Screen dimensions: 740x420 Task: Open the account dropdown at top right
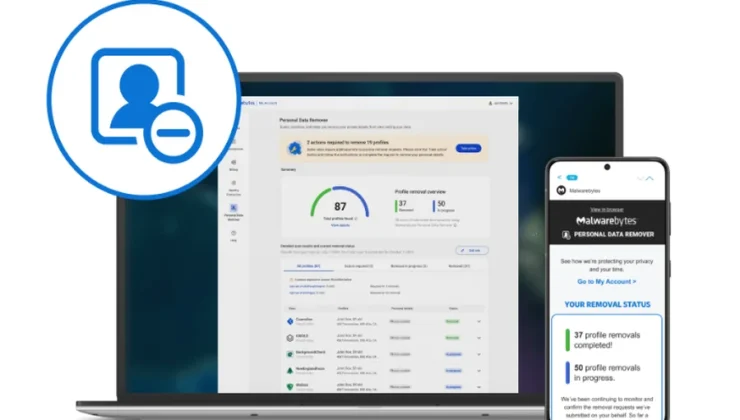[502, 103]
